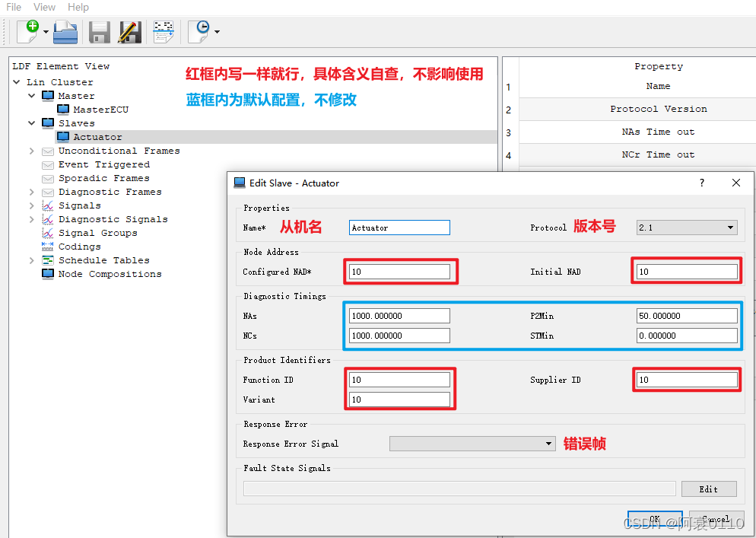The height and width of the screenshot is (538, 756).
Task: Expand the Diagnostic Frames node
Action: click(32, 192)
